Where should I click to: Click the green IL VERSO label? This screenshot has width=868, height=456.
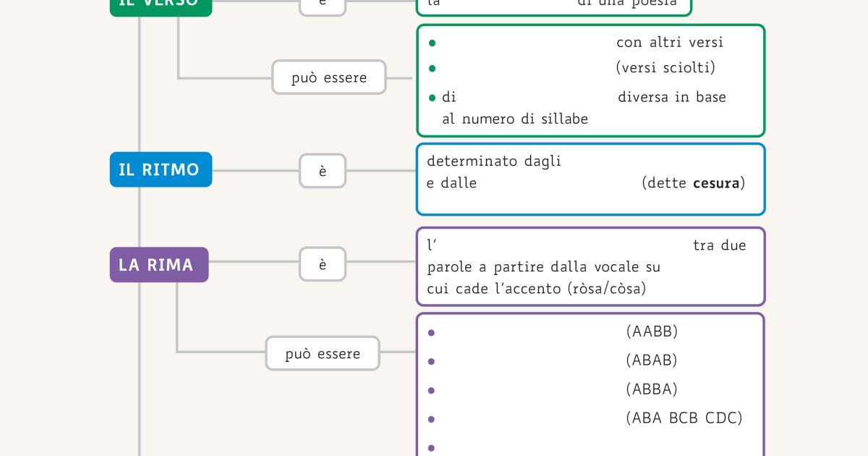click(x=160, y=4)
